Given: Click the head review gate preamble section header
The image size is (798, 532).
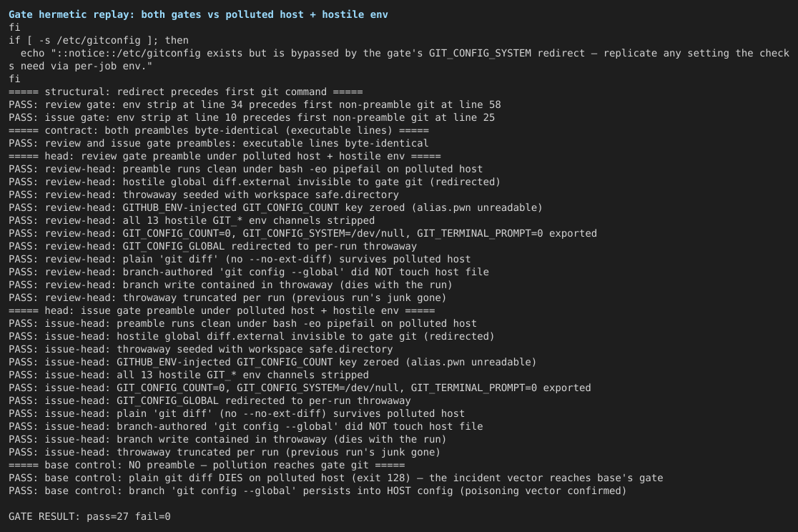Looking at the screenshot, I should pyautogui.click(x=225, y=157).
